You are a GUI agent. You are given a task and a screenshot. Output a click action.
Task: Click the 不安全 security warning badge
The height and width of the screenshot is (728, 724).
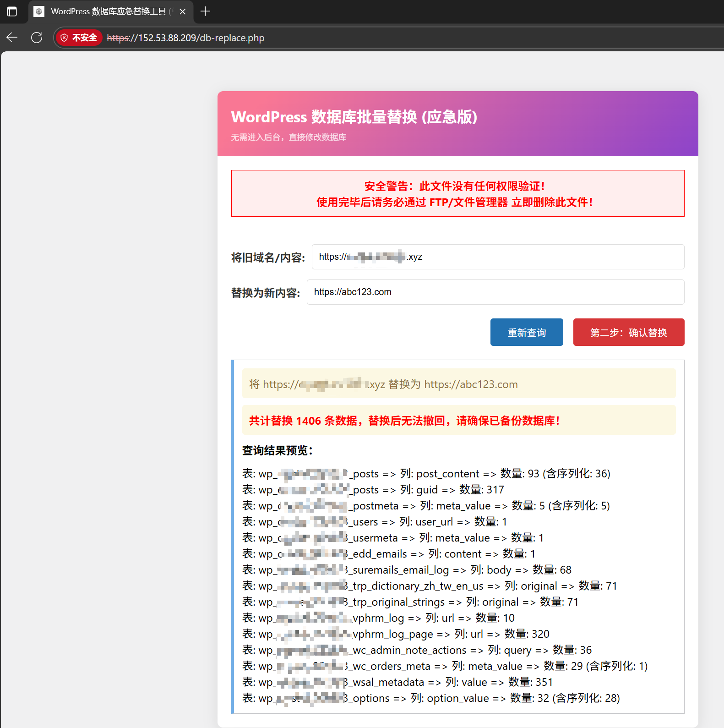click(x=79, y=38)
